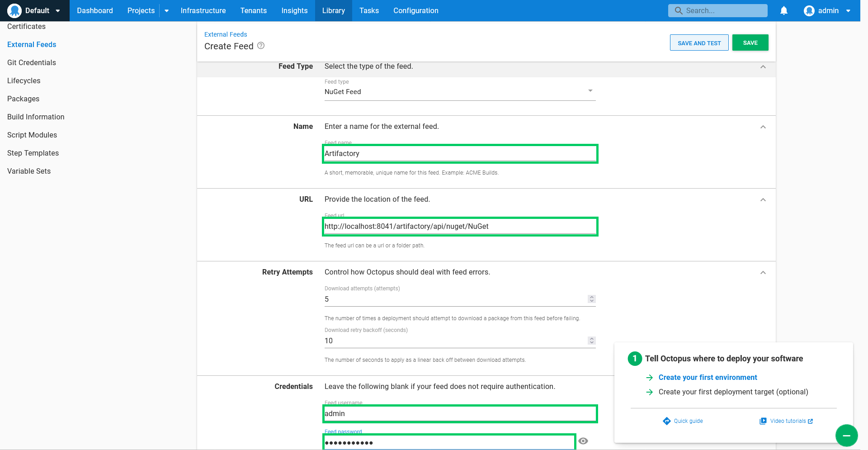Collapse the Feed Type section chevron
The width and height of the screenshot is (868, 450).
tap(763, 67)
